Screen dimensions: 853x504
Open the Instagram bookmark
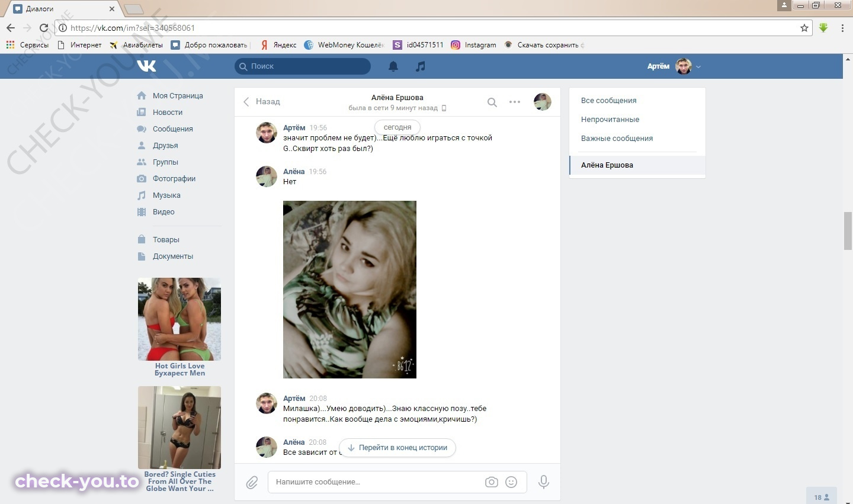[474, 45]
